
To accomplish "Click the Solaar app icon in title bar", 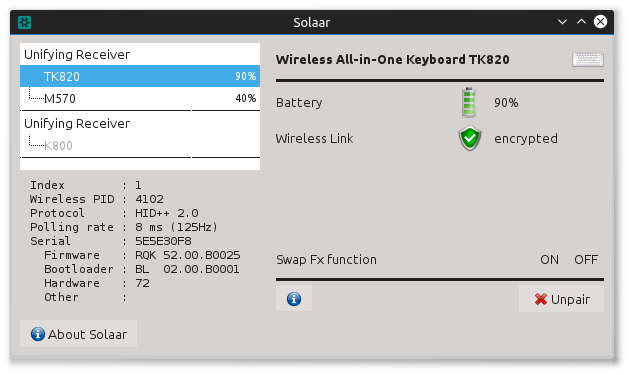I will coord(25,22).
